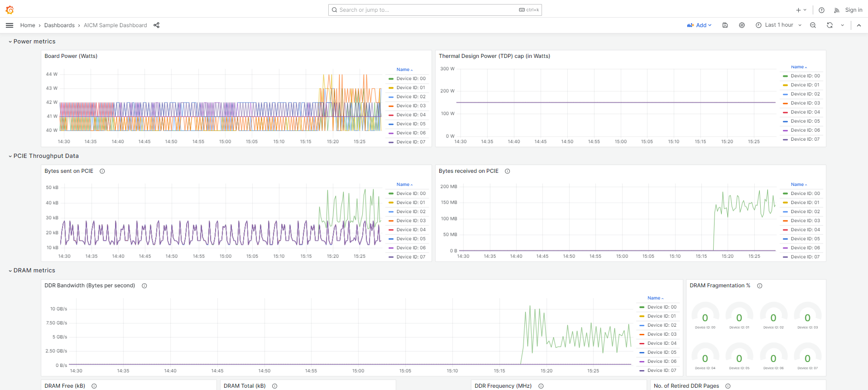Collapse the Power metrics row
This screenshot has height=390, width=868.
pyautogui.click(x=34, y=42)
